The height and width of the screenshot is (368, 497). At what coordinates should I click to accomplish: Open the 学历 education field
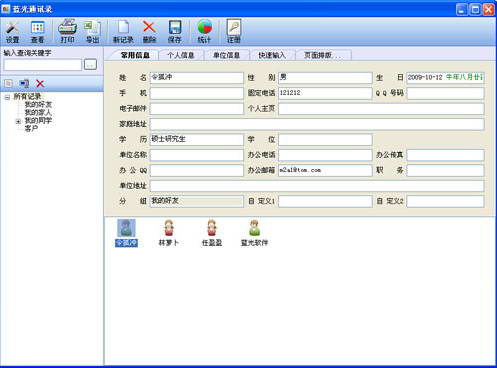(196, 139)
